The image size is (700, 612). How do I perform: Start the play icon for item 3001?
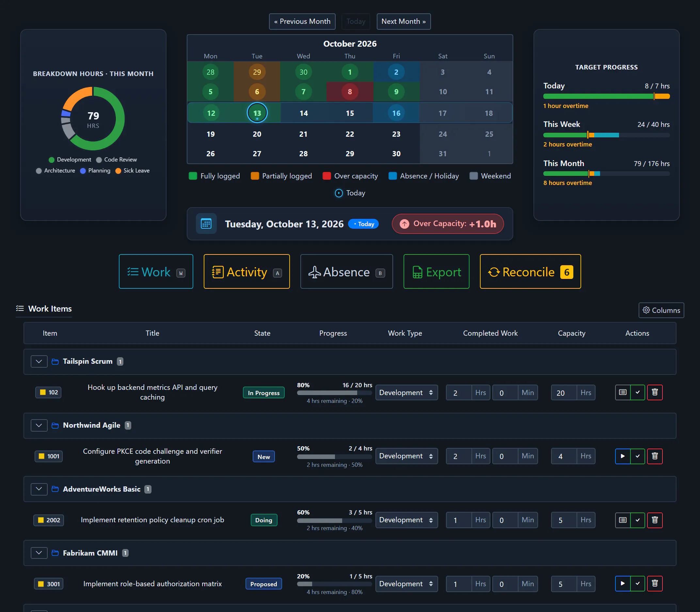tap(623, 584)
